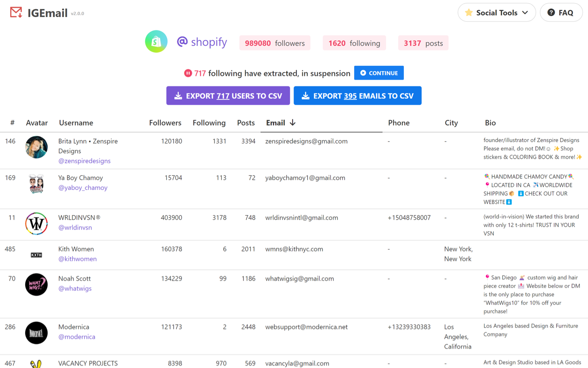This screenshot has width=588, height=368.
Task: Resume extraction with the Continue button
Action: point(379,73)
